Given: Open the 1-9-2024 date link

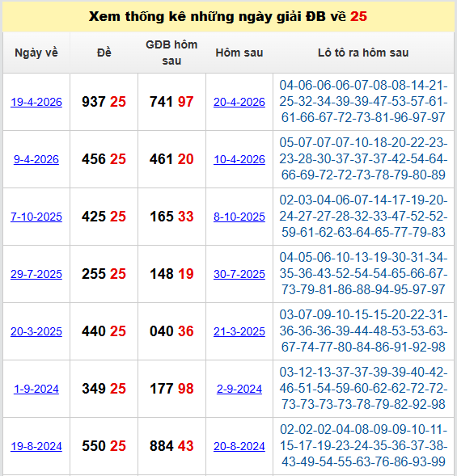Looking at the screenshot, I should [36, 389].
